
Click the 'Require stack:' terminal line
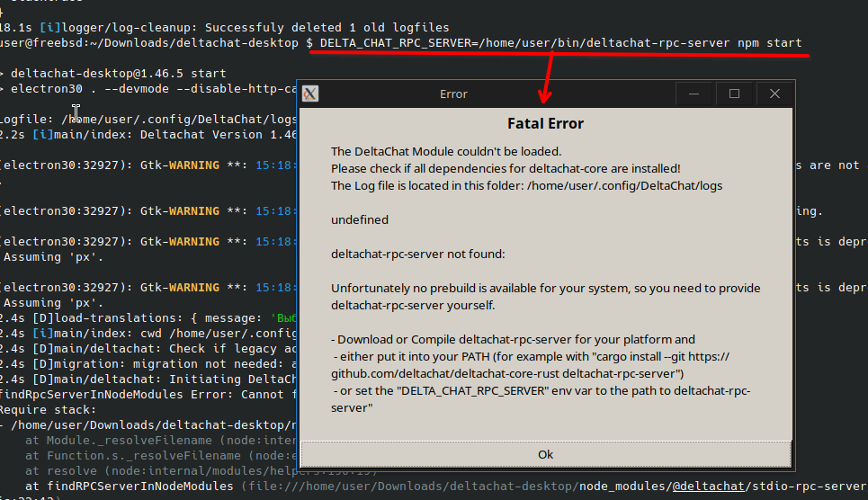49,410
